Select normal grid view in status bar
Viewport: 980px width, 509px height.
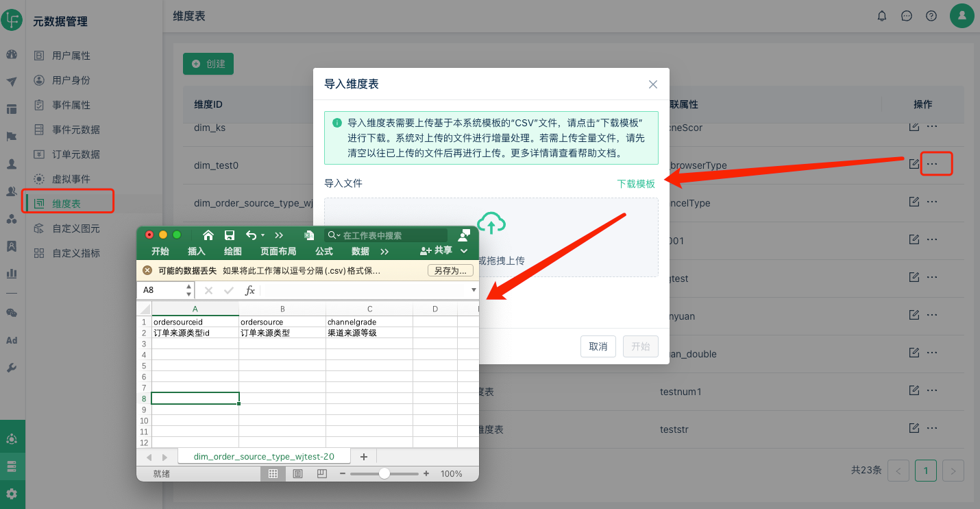click(273, 474)
